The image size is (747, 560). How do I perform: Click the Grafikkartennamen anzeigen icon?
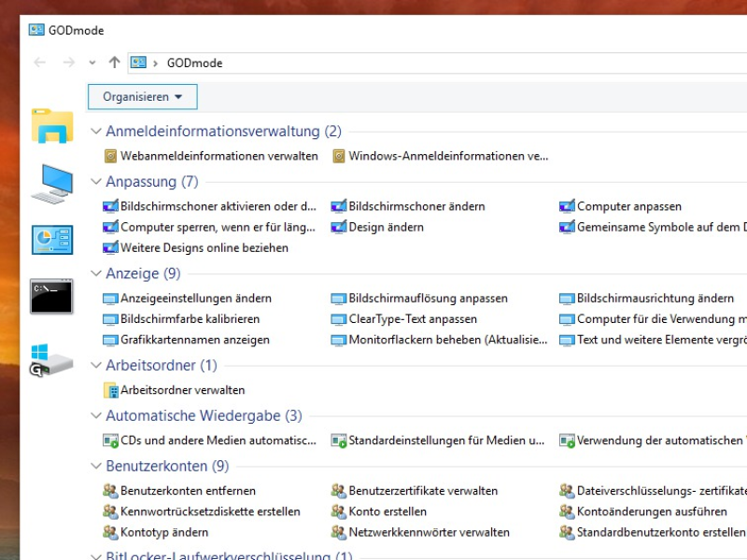click(x=110, y=341)
